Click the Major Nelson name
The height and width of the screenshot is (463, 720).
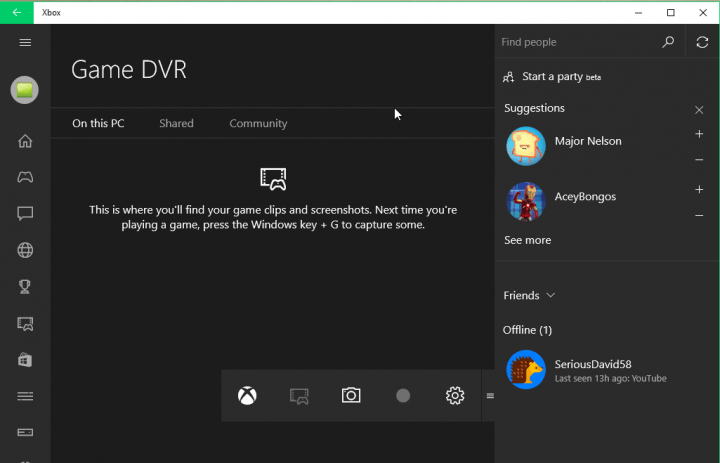pos(588,141)
